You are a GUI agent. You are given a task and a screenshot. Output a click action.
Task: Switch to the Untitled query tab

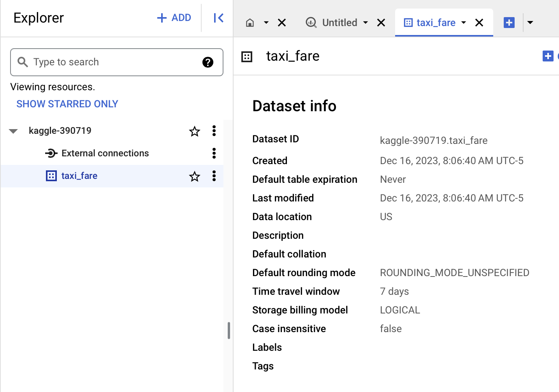click(339, 23)
